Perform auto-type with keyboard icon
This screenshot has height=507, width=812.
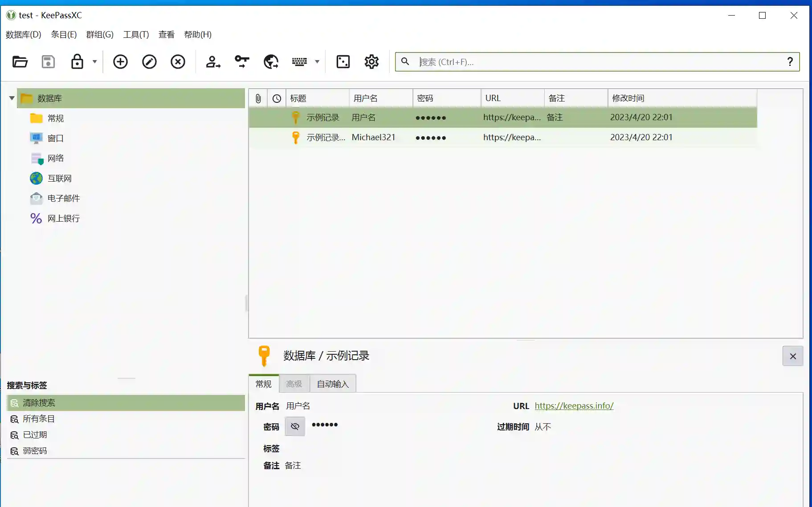[299, 61]
